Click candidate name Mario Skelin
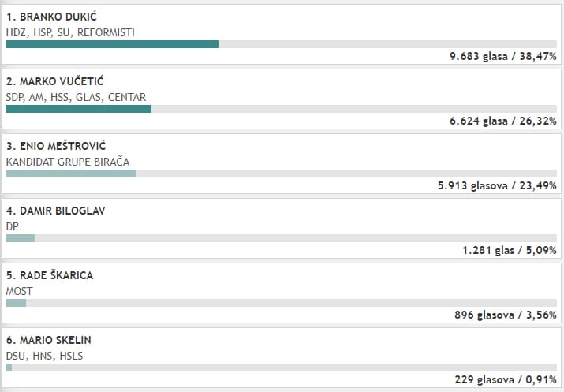The width and height of the screenshot is (564, 392). coord(49,340)
